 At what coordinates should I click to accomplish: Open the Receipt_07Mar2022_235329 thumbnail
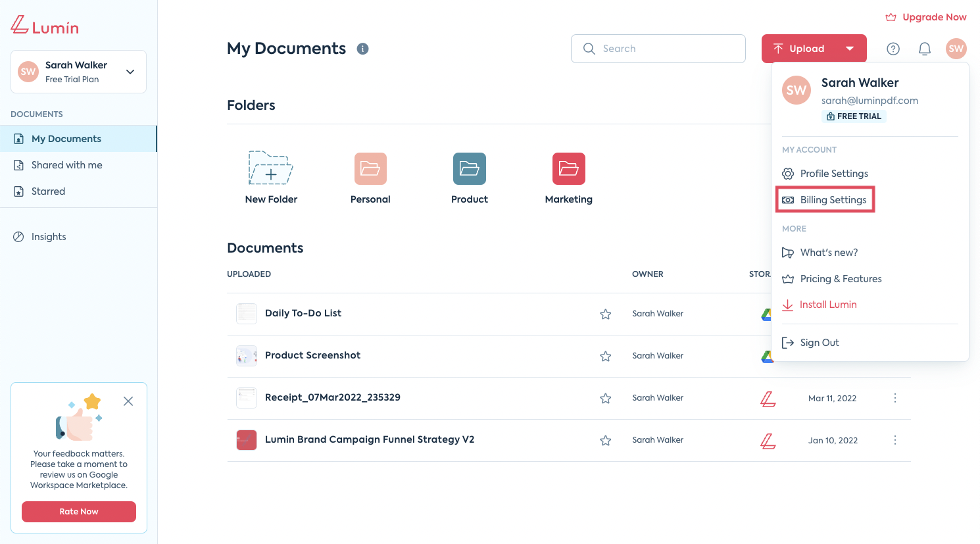click(247, 398)
